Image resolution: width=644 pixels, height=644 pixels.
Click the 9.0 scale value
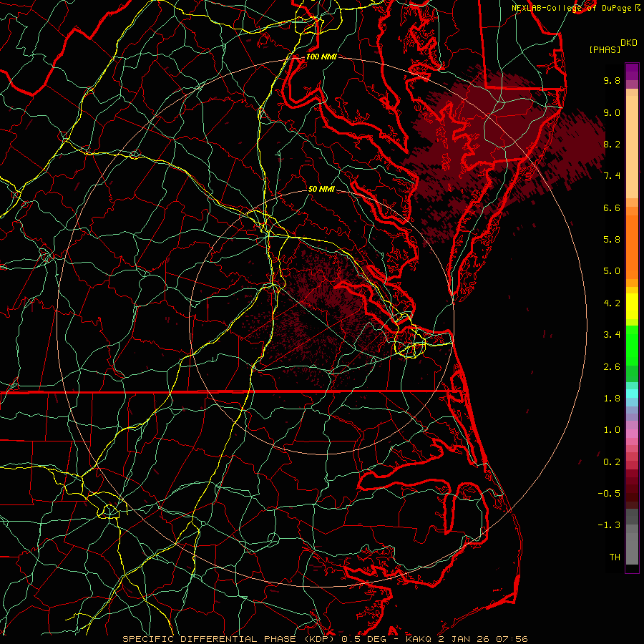pos(612,112)
